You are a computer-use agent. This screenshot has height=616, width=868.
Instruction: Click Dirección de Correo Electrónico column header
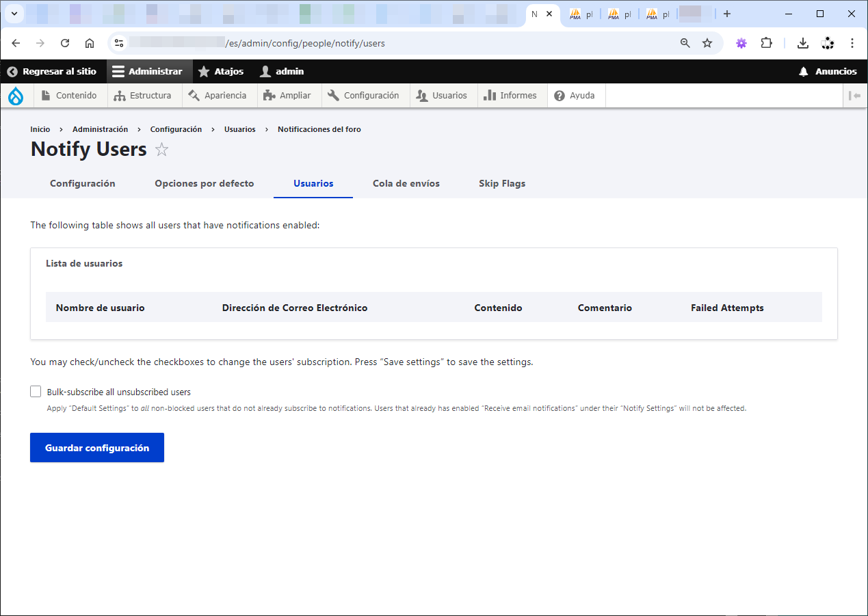pyautogui.click(x=295, y=308)
